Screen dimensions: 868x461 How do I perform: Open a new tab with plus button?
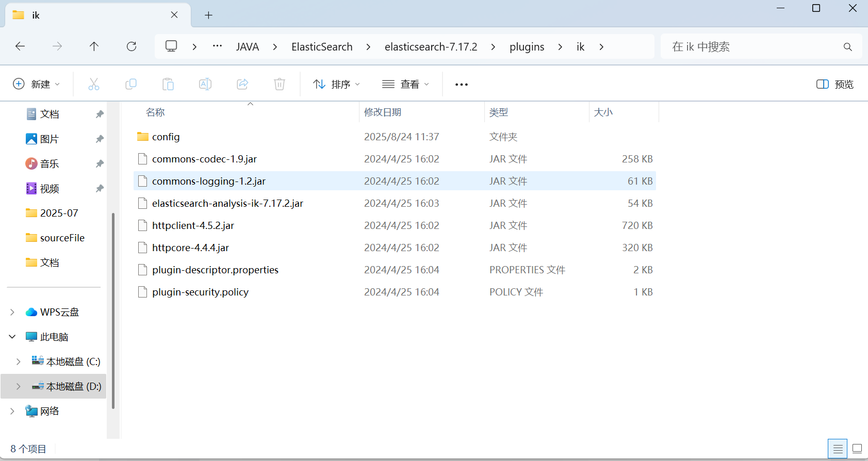point(208,15)
